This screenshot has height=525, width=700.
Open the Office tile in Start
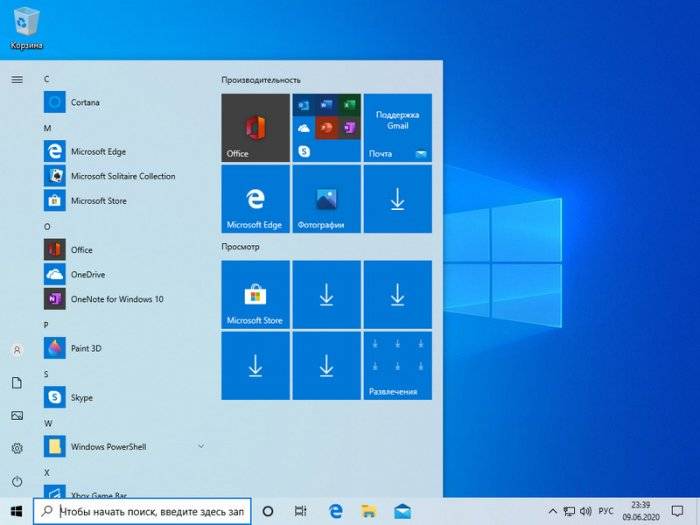click(255, 128)
